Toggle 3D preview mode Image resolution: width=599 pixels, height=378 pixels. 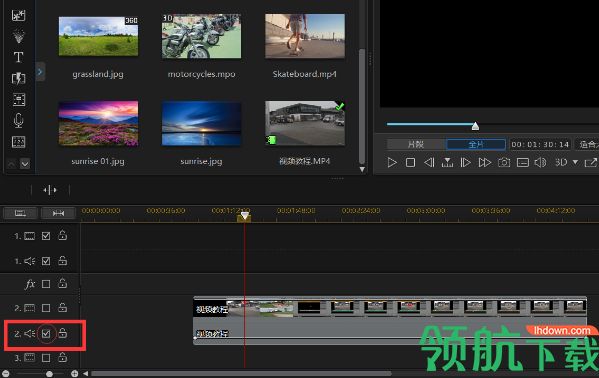(x=561, y=162)
